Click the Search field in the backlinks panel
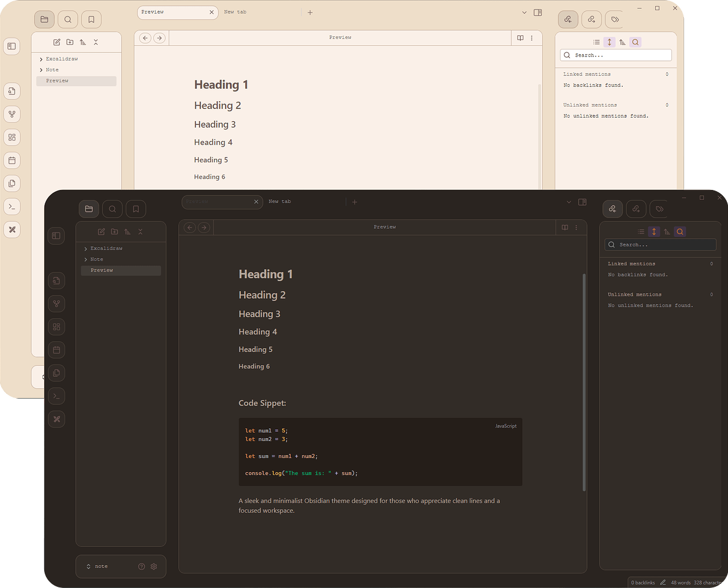 click(x=660, y=245)
